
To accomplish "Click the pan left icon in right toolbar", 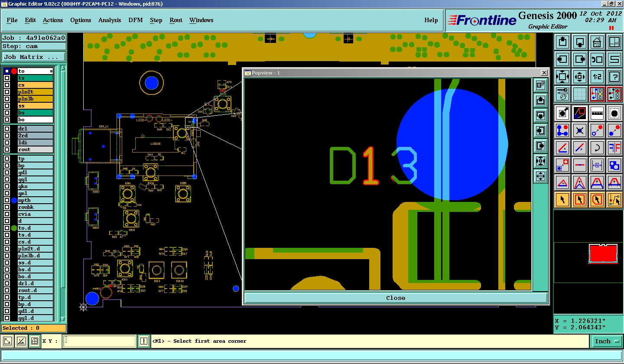I will click(x=562, y=59).
